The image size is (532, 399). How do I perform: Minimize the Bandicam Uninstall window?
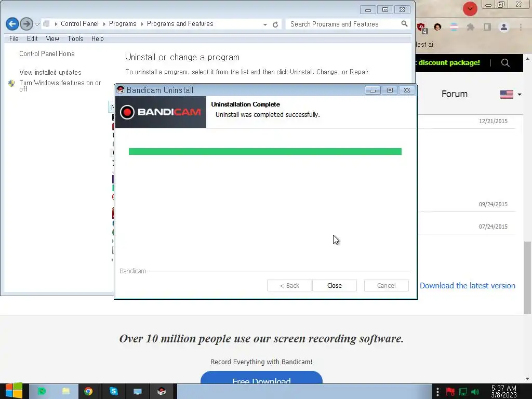(373, 90)
